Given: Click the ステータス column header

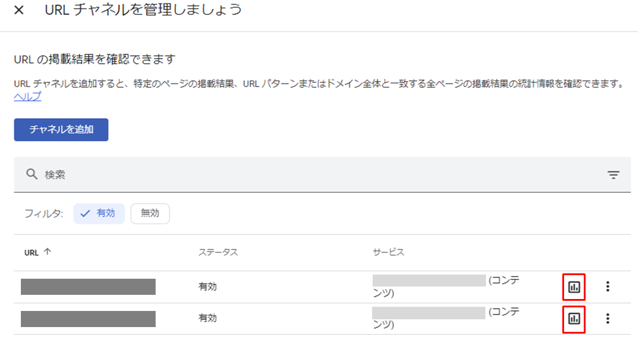Looking at the screenshot, I should pos(218,252).
